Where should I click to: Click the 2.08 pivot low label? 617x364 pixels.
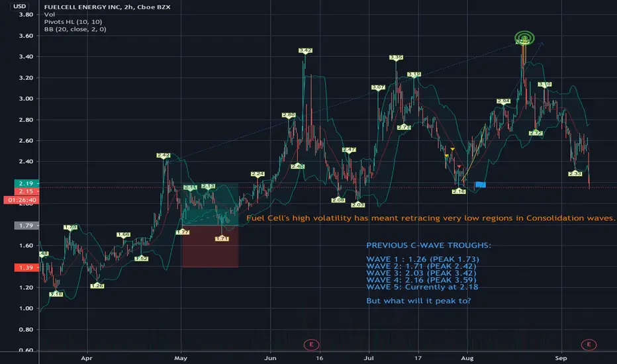pos(338,200)
